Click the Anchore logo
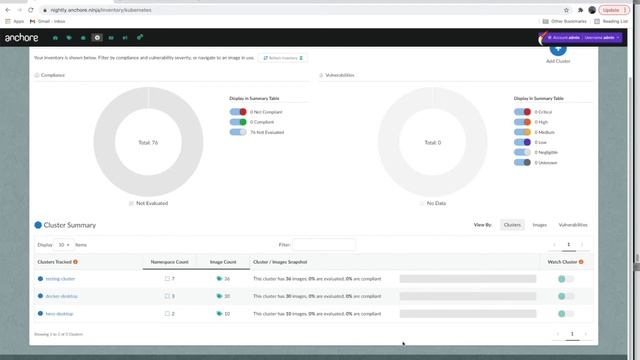Image resolution: width=640 pixels, height=360 pixels. point(21,38)
